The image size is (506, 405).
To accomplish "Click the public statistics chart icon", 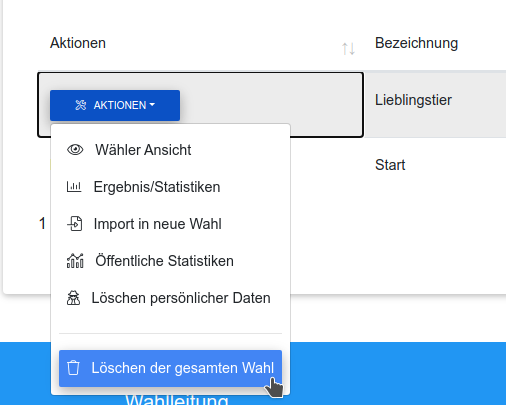I will pyautogui.click(x=75, y=261).
